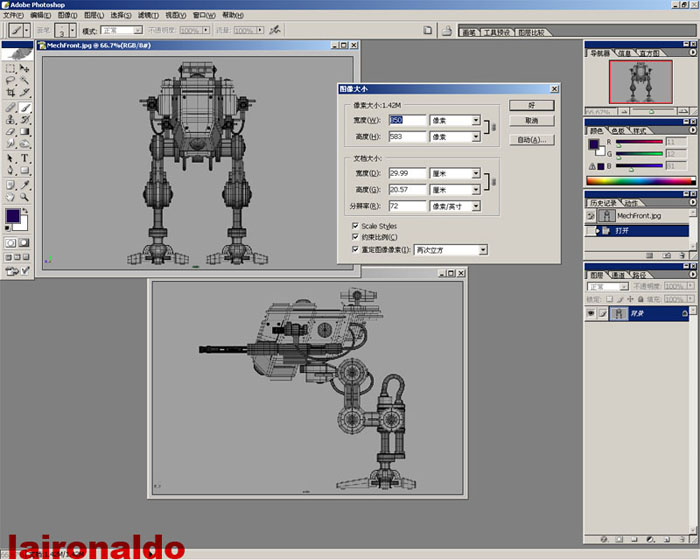
Task: Pick the Eraser tool
Action: pos(11,132)
